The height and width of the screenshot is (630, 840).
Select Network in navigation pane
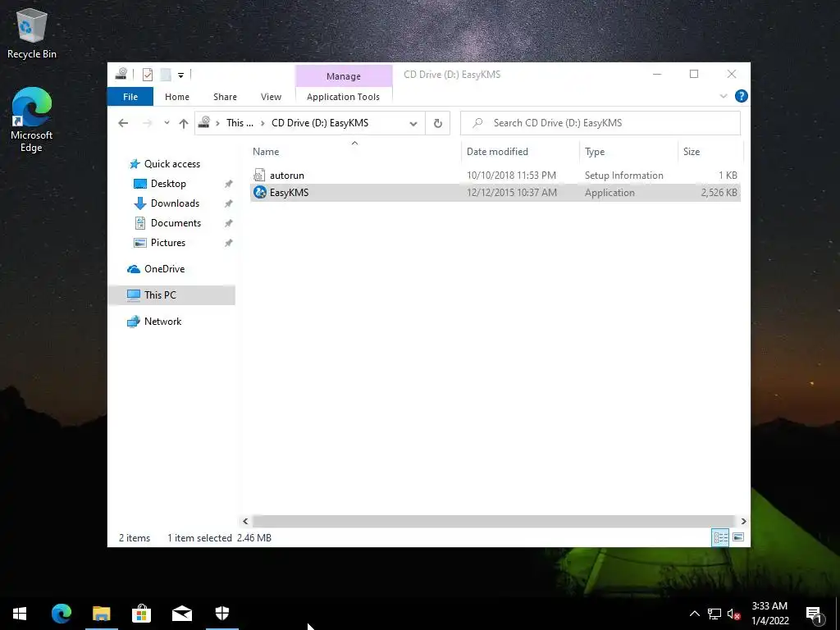(x=162, y=322)
